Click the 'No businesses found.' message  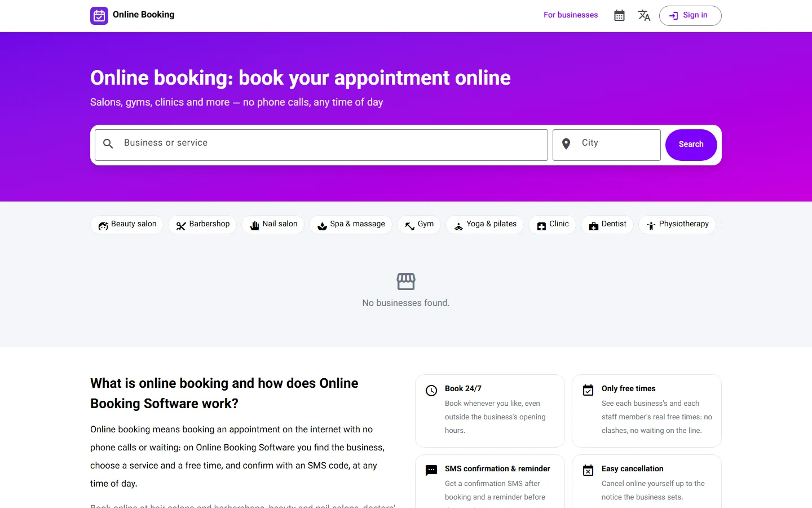406,303
